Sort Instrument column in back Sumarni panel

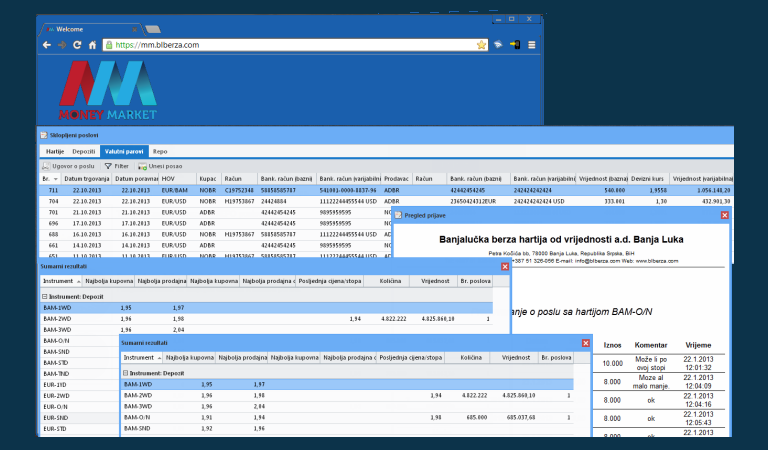click(x=61, y=281)
